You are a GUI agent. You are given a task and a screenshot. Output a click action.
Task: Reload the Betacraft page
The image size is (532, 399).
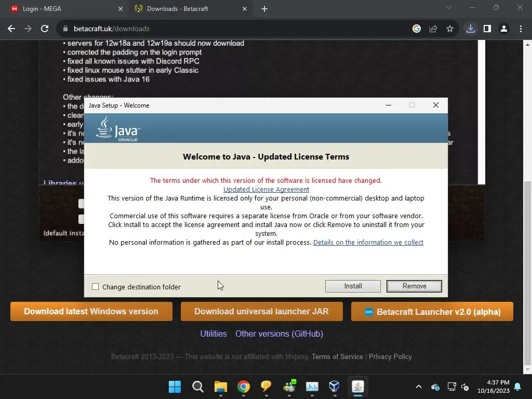[x=45, y=29]
